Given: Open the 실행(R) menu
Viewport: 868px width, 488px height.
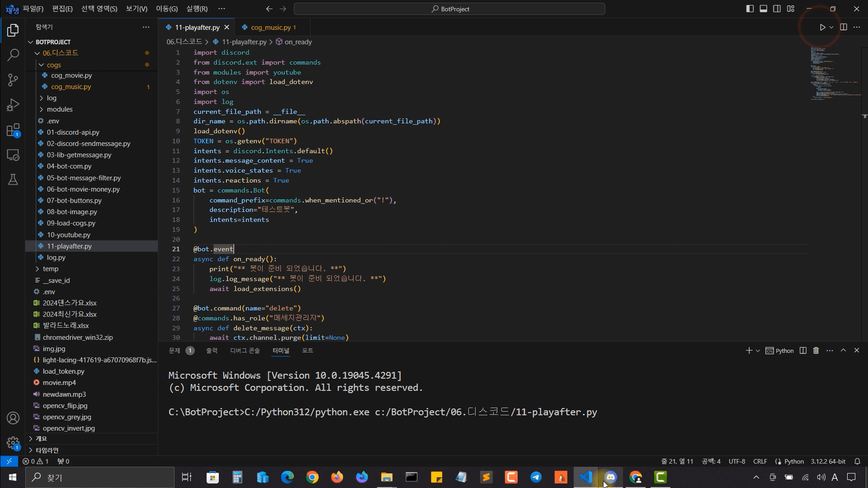Looking at the screenshot, I should coord(197,9).
